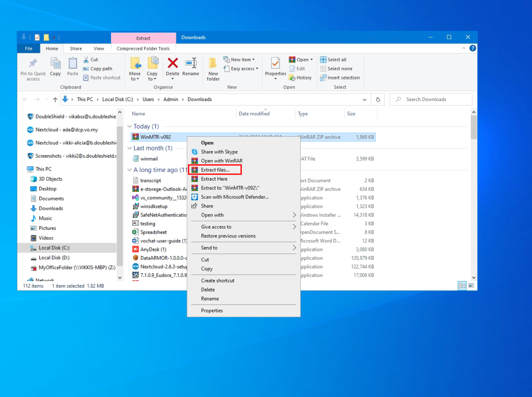532x397 pixels.
Task: Choose Extract files... from context menu
Action: 215,170
